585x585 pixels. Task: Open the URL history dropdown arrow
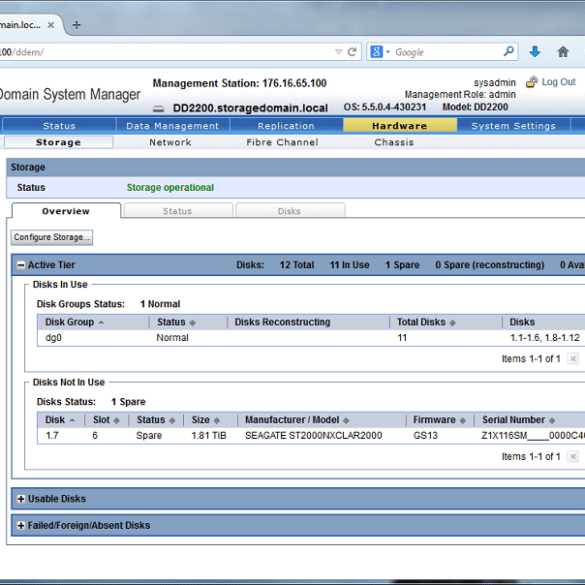click(338, 52)
